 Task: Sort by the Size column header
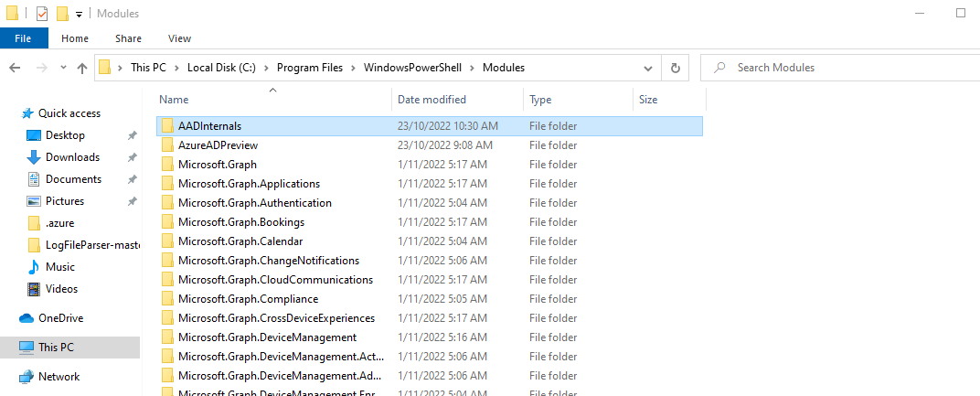click(669, 100)
